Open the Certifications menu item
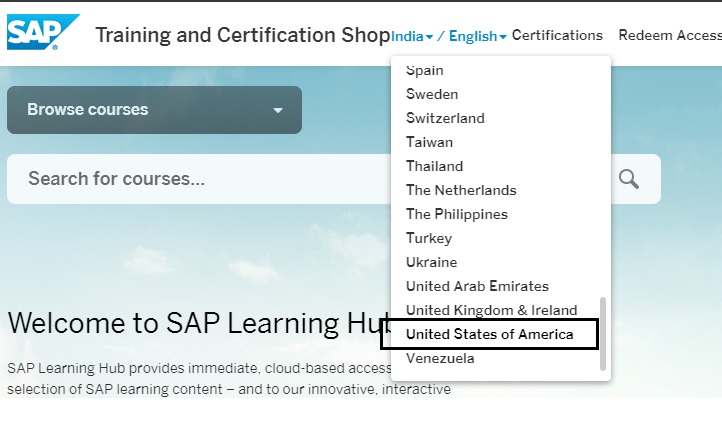The height and width of the screenshot is (426, 722). click(557, 35)
